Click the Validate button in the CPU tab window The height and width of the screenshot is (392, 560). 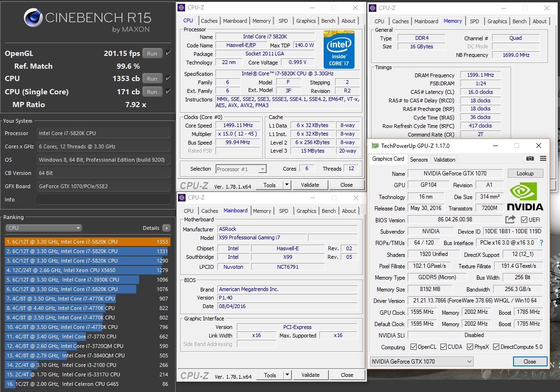coord(310,185)
